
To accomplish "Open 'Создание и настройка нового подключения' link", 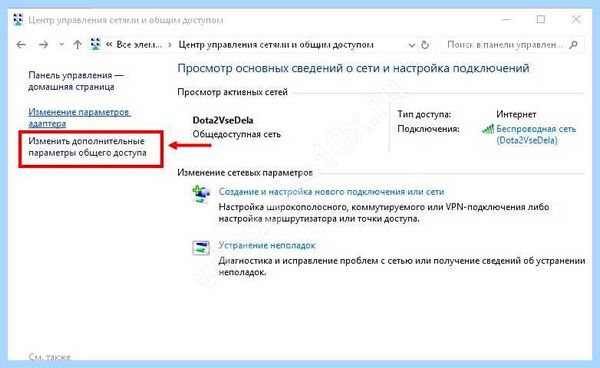I will click(331, 192).
